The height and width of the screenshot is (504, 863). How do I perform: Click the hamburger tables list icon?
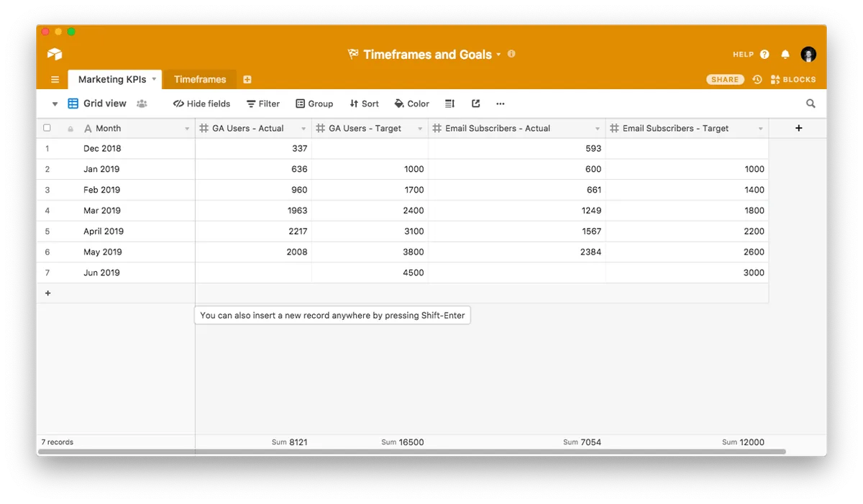(x=55, y=79)
